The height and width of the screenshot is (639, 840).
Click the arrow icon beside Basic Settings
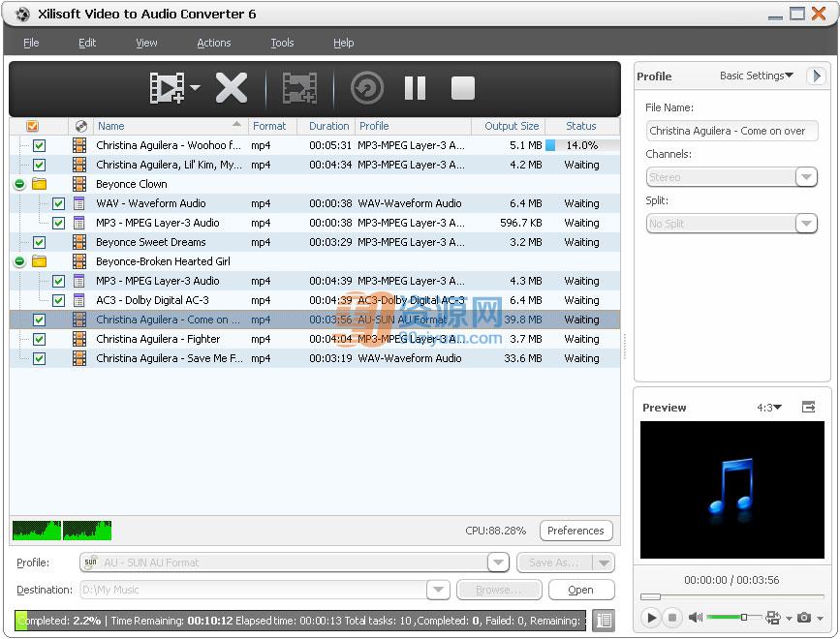coord(817,76)
